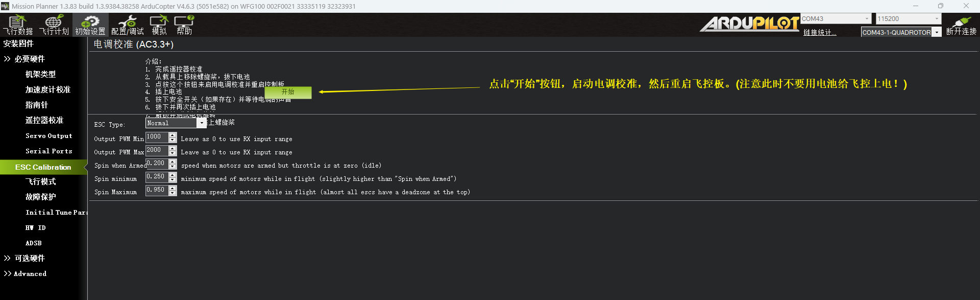Step the Spin Maximum spinner arrows
980x300 pixels.
173,191
